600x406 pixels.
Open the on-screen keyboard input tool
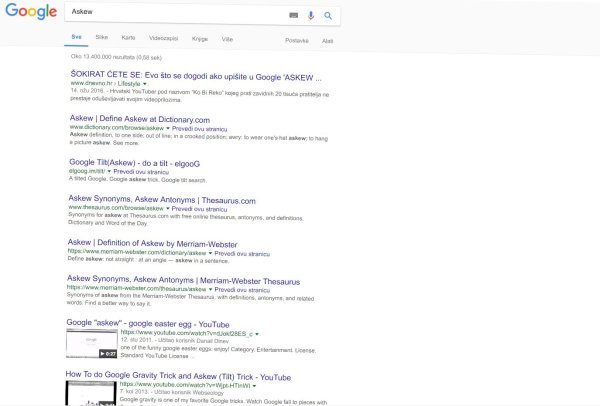(293, 16)
